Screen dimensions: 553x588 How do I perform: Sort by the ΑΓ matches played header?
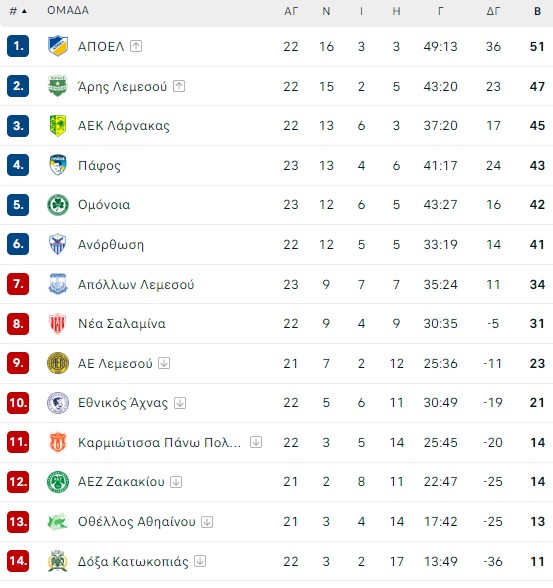tap(291, 11)
